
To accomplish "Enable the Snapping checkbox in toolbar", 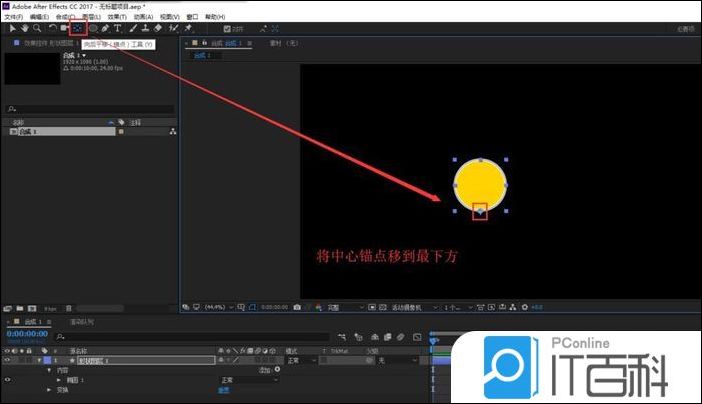I will tap(227, 29).
